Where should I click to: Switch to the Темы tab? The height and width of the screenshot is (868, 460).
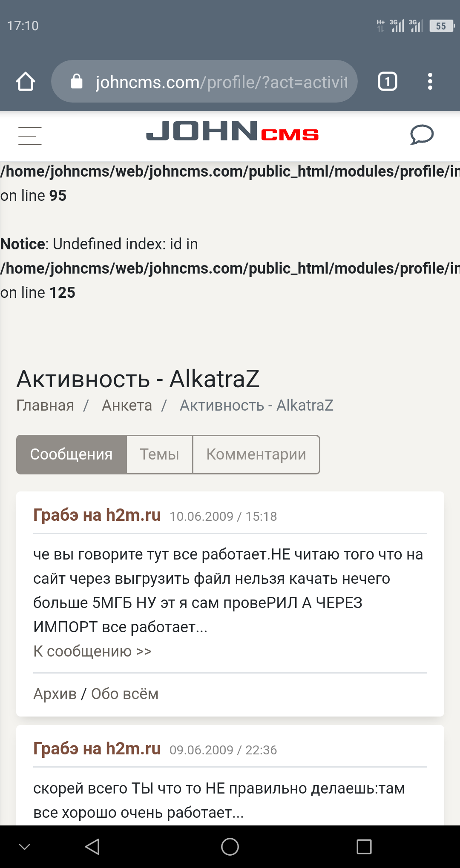click(160, 454)
